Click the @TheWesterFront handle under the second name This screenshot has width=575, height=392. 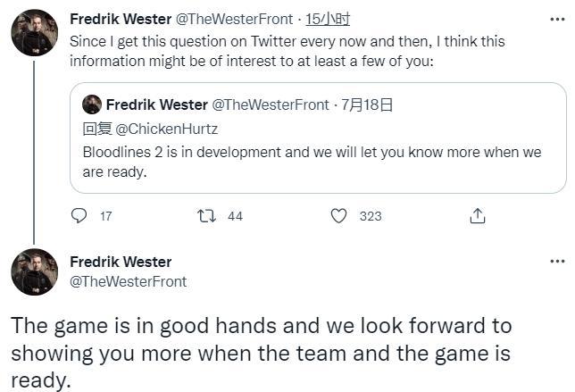tap(129, 281)
